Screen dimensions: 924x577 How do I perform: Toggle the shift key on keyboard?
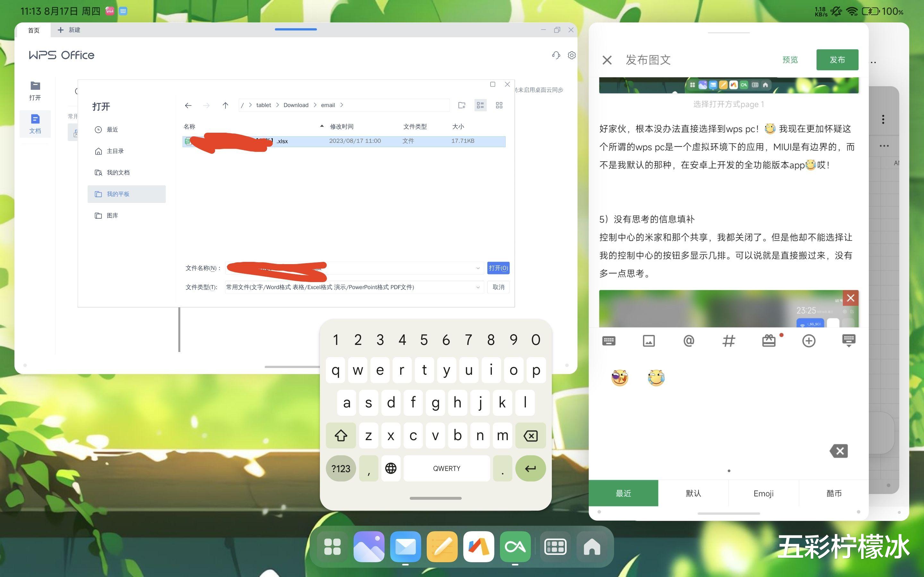click(341, 435)
